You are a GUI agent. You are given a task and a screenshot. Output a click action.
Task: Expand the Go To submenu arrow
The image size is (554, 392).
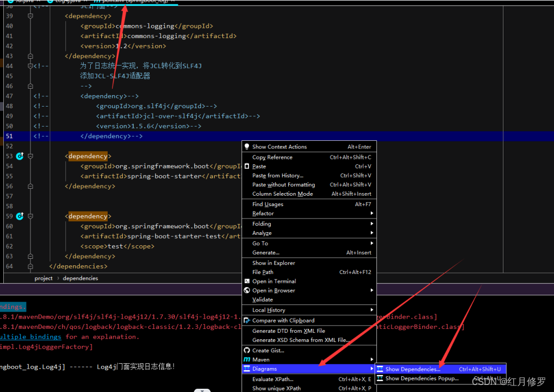[x=372, y=243]
